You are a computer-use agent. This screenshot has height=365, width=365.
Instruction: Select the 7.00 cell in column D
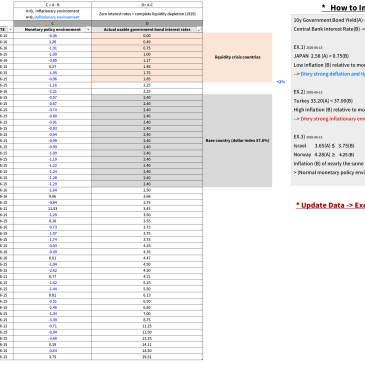tap(147, 313)
